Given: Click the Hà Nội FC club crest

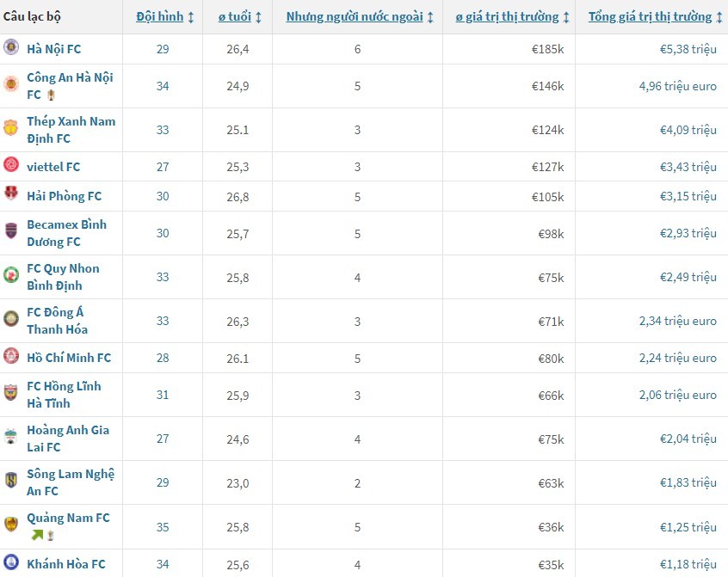Looking at the screenshot, I should (x=11, y=48).
